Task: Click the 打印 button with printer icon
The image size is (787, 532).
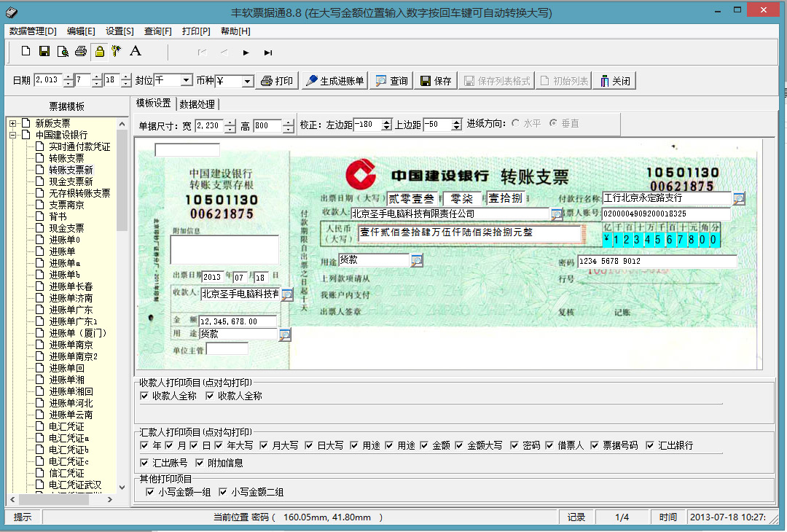Action: [x=277, y=81]
